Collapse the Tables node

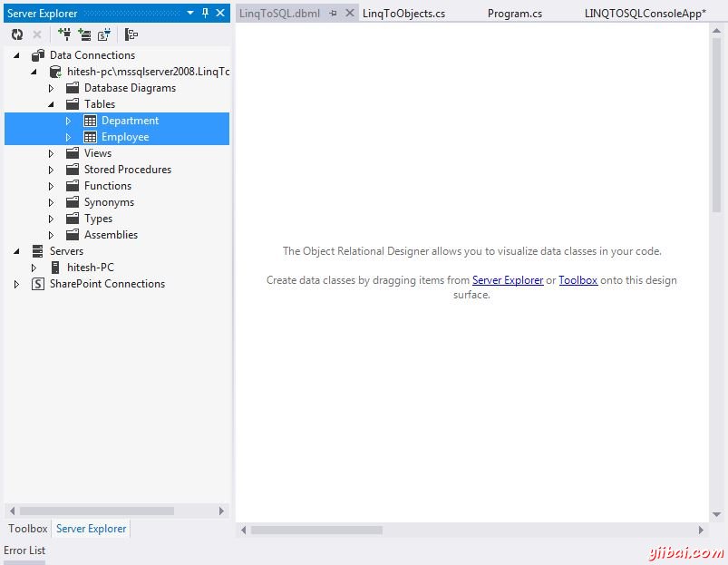click(x=52, y=104)
